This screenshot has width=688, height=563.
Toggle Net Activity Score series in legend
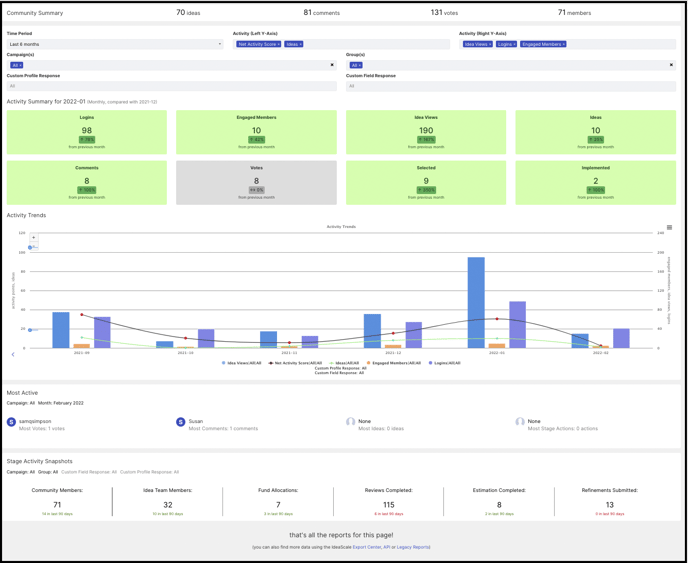pyautogui.click(x=295, y=363)
